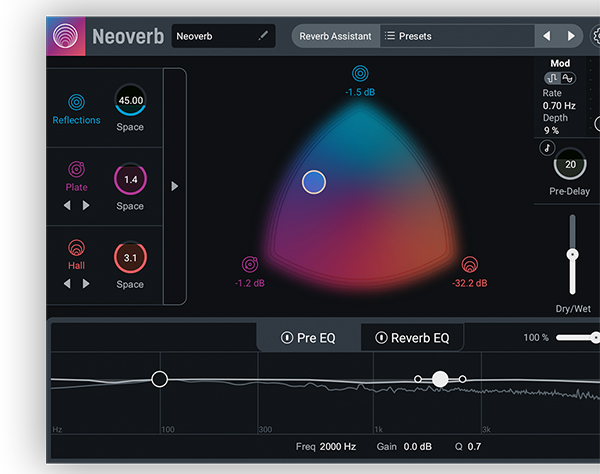The image size is (600, 474).
Task: Click the Plate engine icon in left panel
Action: coord(77,169)
